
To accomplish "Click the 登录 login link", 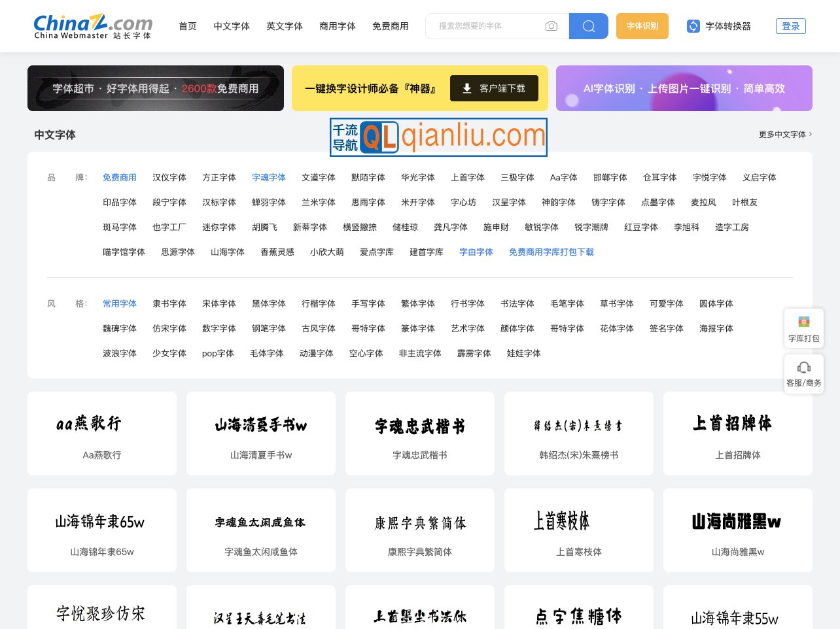I will point(790,26).
